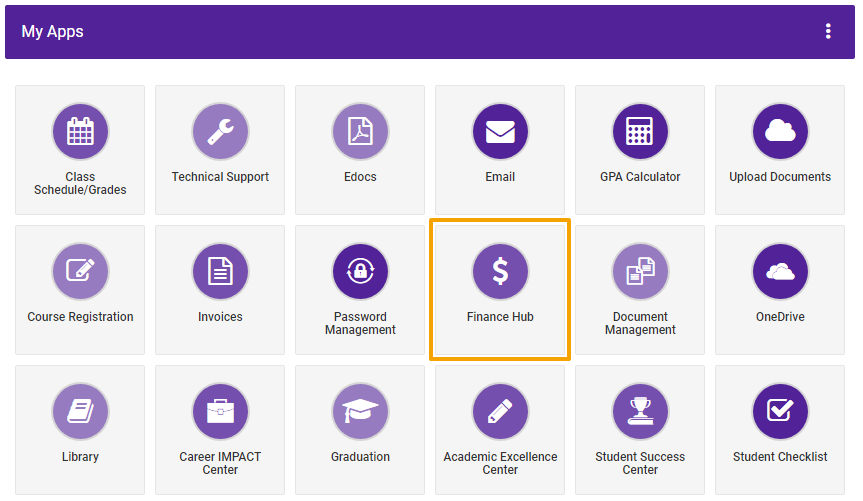This screenshot has width=863, height=501.
Task: Open the Library book icon
Action: [x=80, y=411]
